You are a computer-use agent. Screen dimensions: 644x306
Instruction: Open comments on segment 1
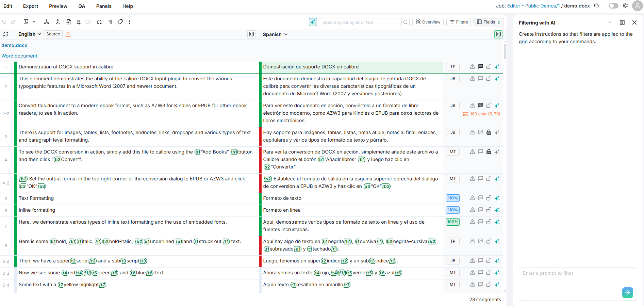coord(480,67)
